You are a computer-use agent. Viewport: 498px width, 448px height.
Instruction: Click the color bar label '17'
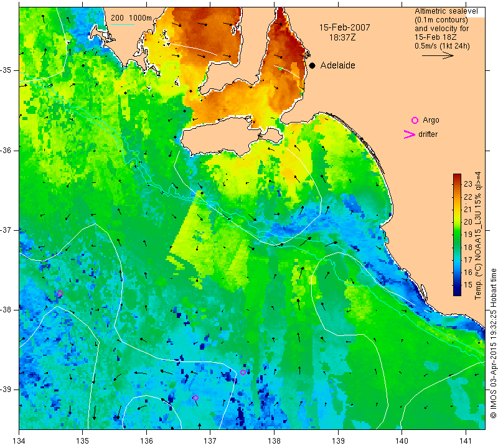click(468, 259)
